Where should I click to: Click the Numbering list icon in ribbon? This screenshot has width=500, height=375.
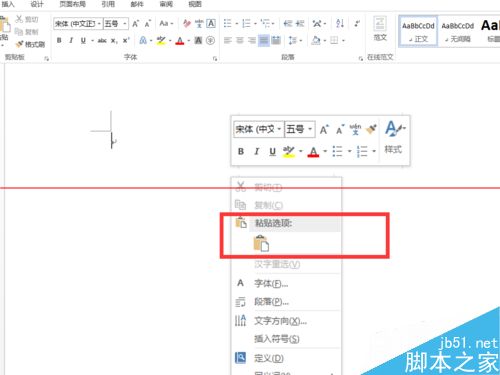coord(246,23)
